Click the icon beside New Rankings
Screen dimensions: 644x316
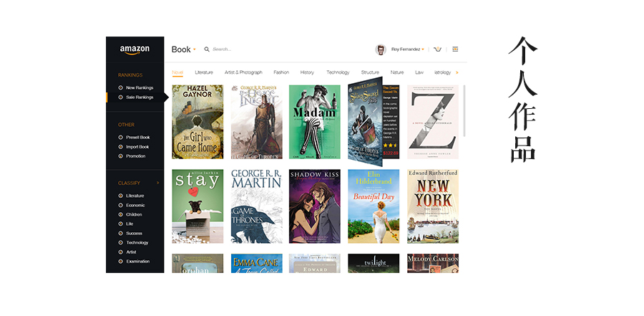(x=121, y=87)
